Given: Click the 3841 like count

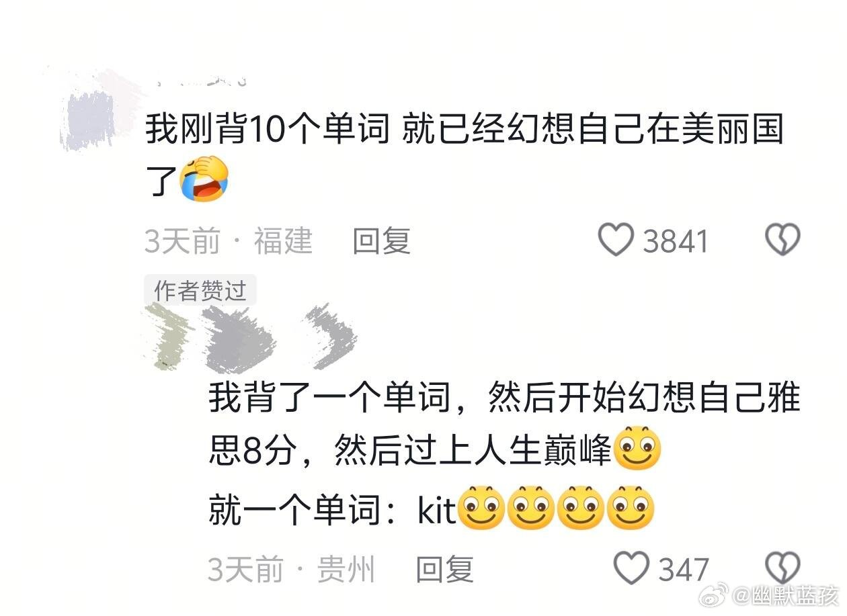Looking at the screenshot, I should click(x=676, y=241).
